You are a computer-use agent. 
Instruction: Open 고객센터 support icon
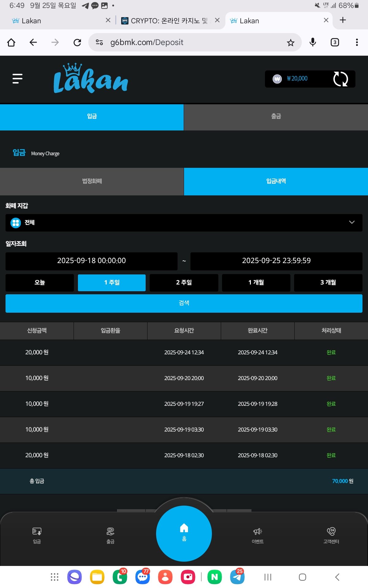click(x=331, y=535)
